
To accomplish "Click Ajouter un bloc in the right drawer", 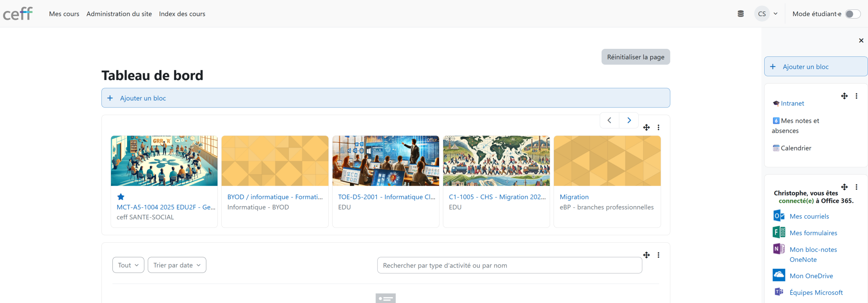I will point(816,67).
